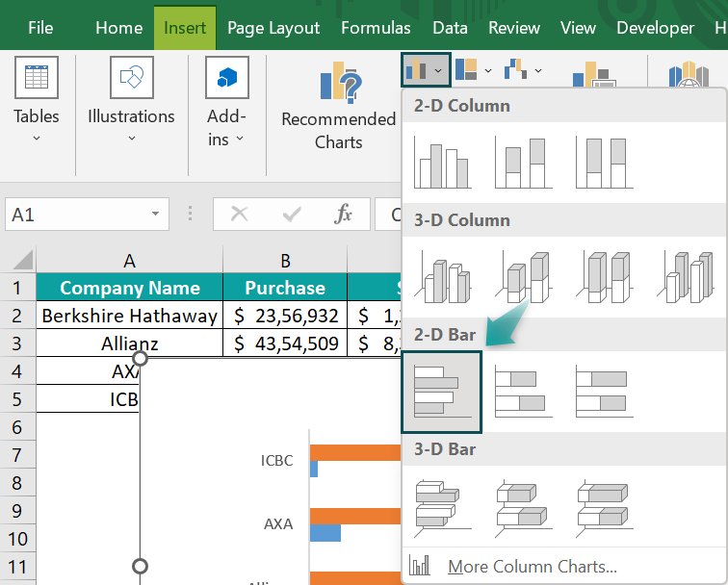Select row 1 header
The height and width of the screenshot is (585, 728).
[x=17, y=287]
